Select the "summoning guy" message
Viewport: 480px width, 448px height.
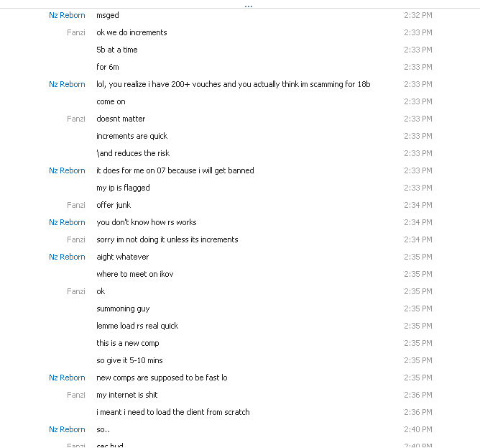coord(123,308)
